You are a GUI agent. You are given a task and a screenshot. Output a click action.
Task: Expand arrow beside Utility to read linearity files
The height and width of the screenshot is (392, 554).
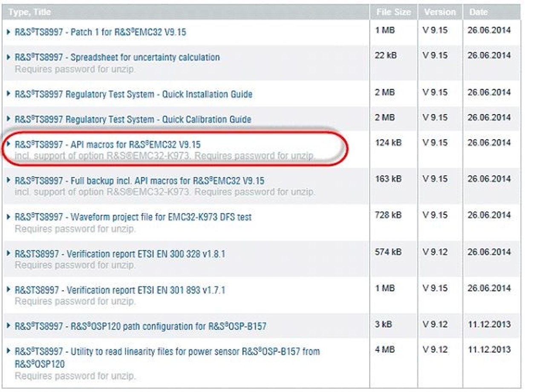click(x=9, y=352)
